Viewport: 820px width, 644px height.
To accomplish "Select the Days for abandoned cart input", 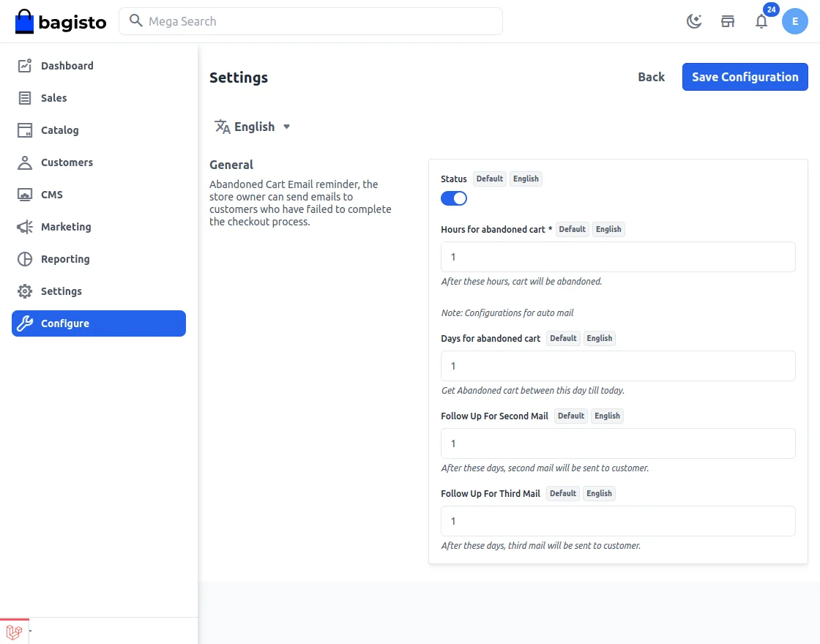I will [x=618, y=366].
